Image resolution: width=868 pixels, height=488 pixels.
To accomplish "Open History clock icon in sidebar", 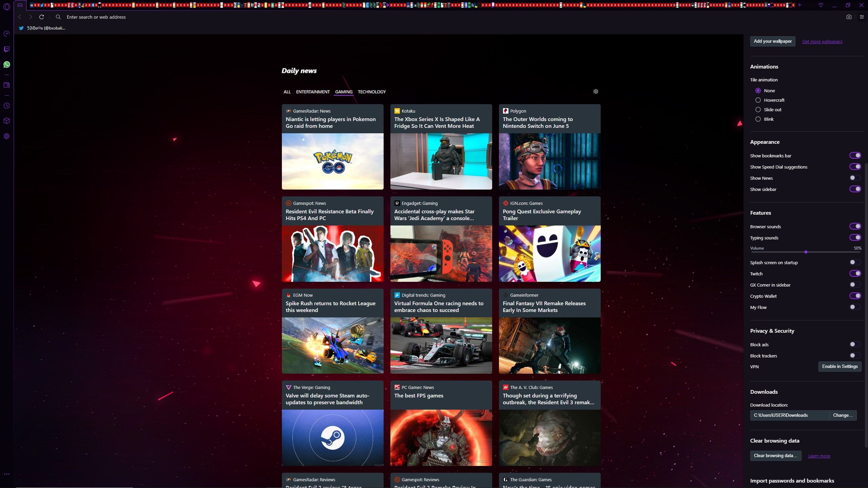I will (x=6, y=106).
